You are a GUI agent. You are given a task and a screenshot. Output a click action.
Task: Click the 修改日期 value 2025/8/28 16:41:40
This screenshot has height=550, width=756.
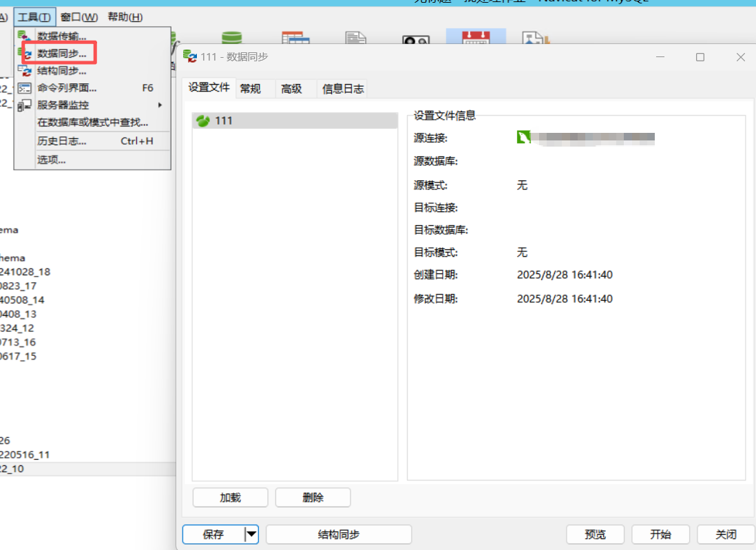tap(565, 299)
